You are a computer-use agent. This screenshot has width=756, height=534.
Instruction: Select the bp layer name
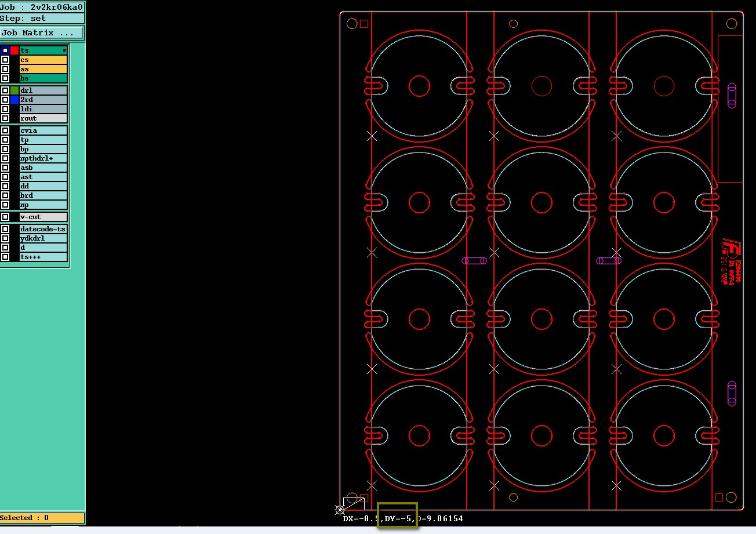43,149
